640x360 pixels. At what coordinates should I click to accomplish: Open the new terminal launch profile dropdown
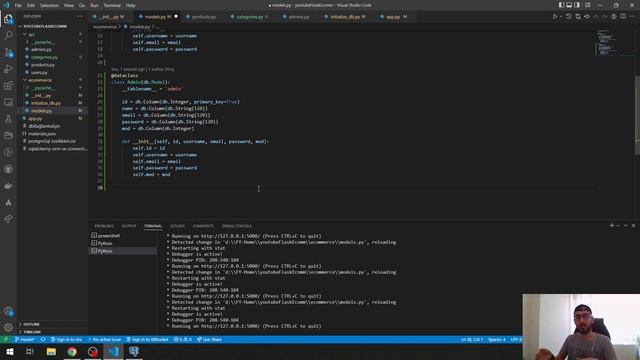[x=618, y=226]
